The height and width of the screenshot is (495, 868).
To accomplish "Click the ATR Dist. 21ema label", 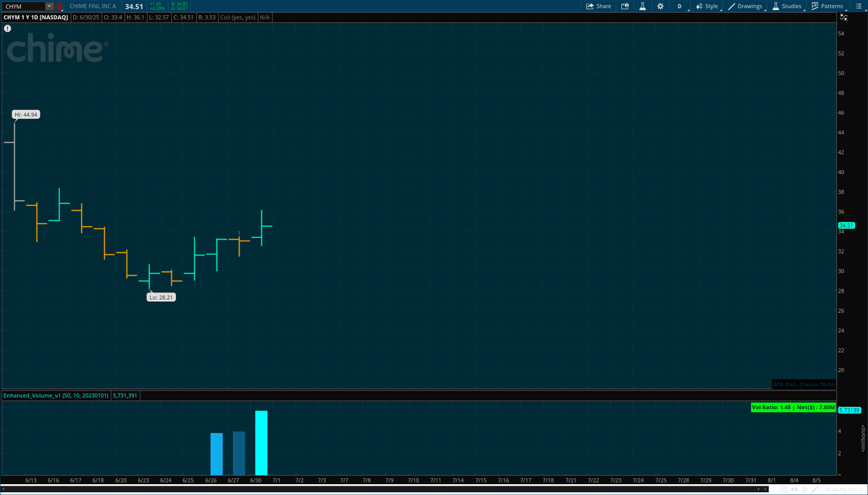I will coord(804,384).
